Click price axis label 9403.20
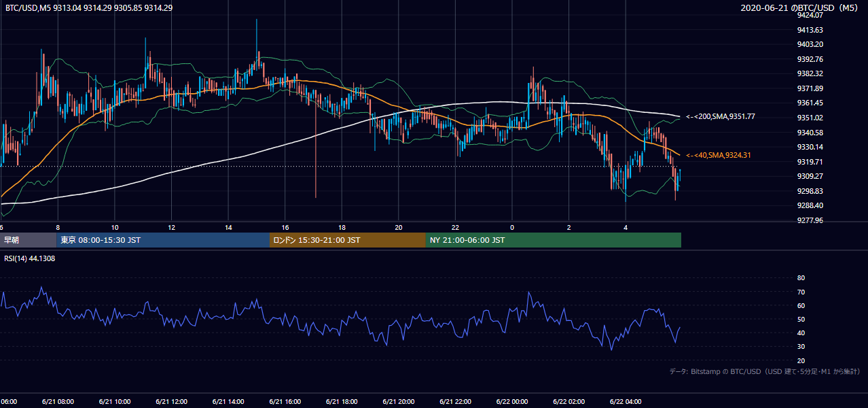Screen dimensions: 868x408 click(810, 44)
